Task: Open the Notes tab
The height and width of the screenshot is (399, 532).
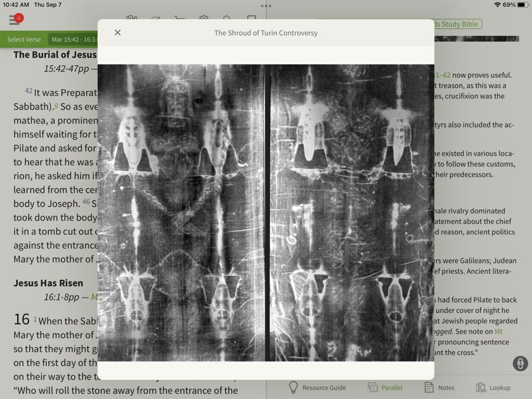Action: (439, 387)
